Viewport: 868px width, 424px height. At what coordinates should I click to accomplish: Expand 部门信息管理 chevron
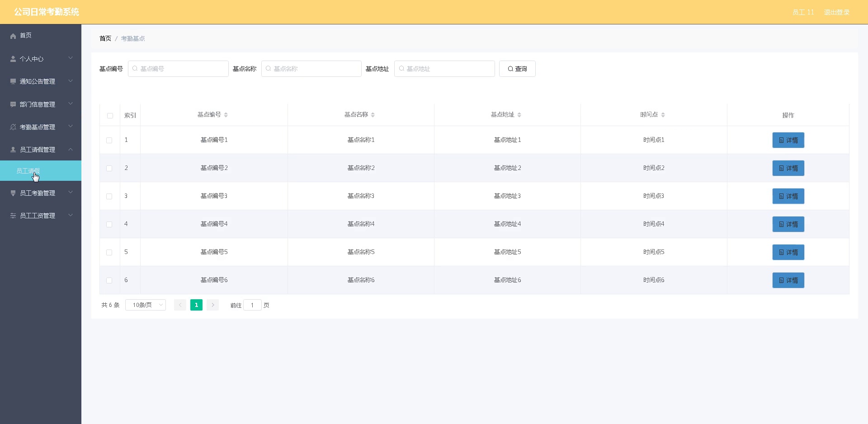pos(71,104)
